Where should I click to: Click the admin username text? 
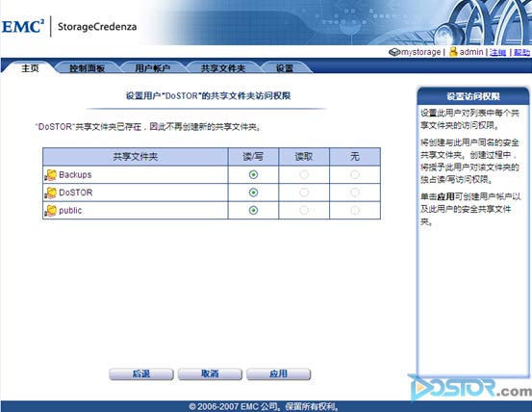(x=471, y=52)
